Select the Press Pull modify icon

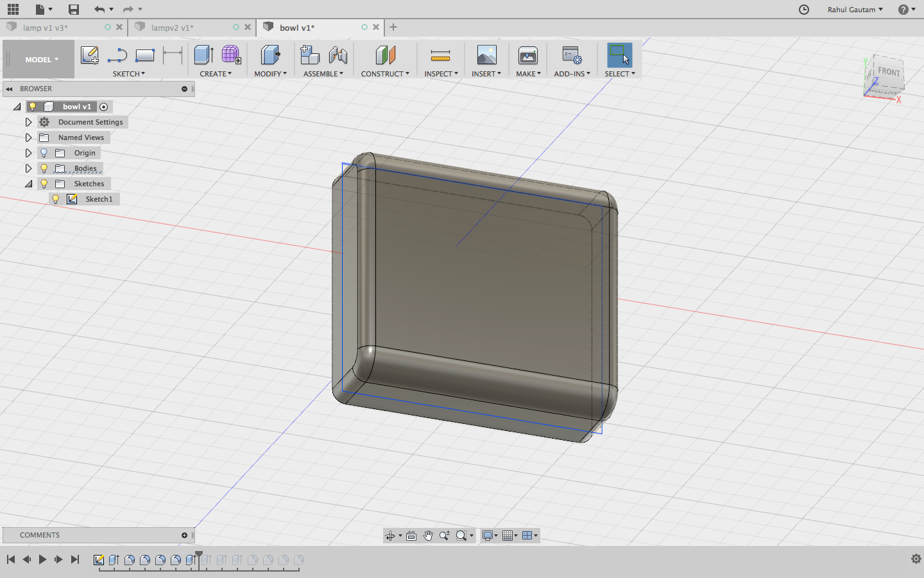click(271, 55)
